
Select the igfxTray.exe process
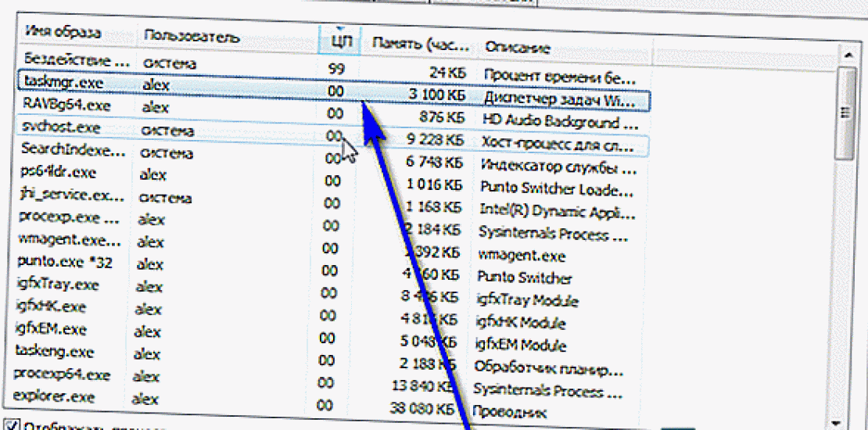[x=59, y=285]
